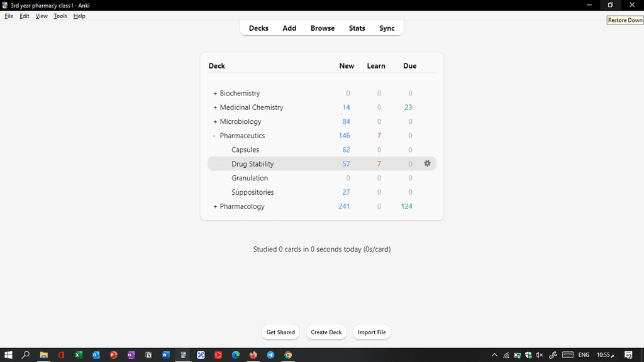Viewport: 644px width, 362px height.
Task: Click the 'Studied 0 cards' summary text
Action: [x=322, y=250]
